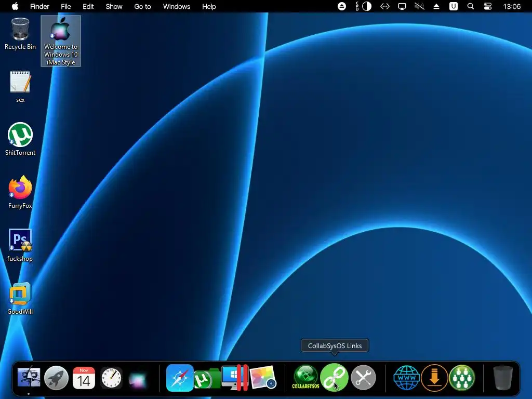Select the green torrent client desktop icon
This screenshot has width=532, height=399.
(x=20, y=139)
